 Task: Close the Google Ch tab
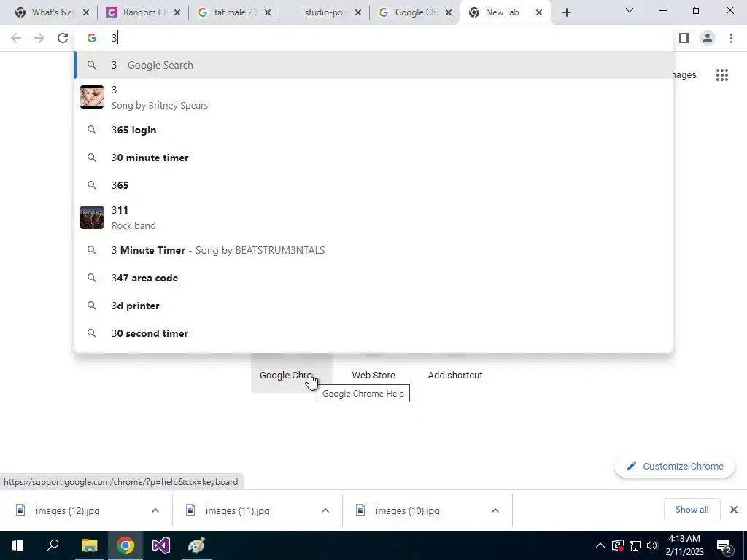click(449, 12)
